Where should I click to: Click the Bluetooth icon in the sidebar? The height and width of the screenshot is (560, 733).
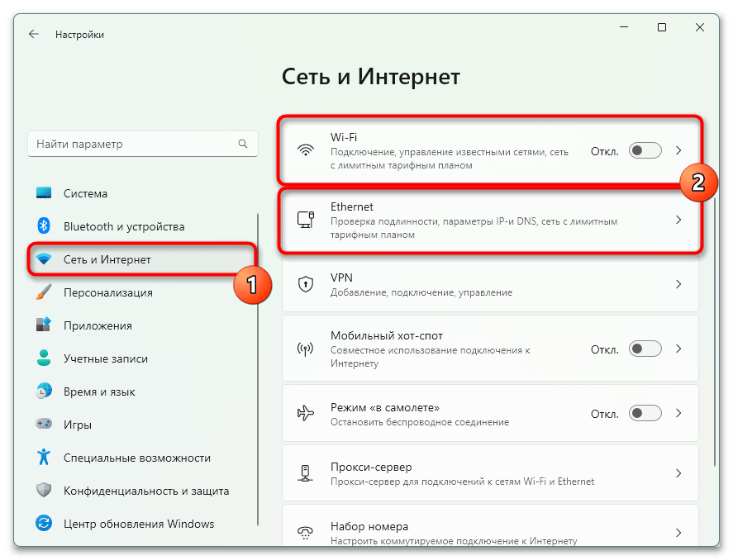pyautogui.click(x=44, y=226)
